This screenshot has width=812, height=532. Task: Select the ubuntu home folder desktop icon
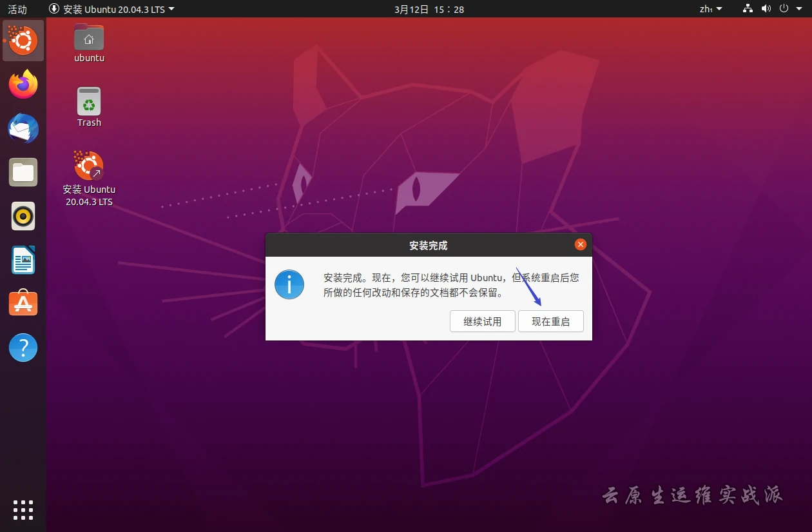tap(89, 43)
